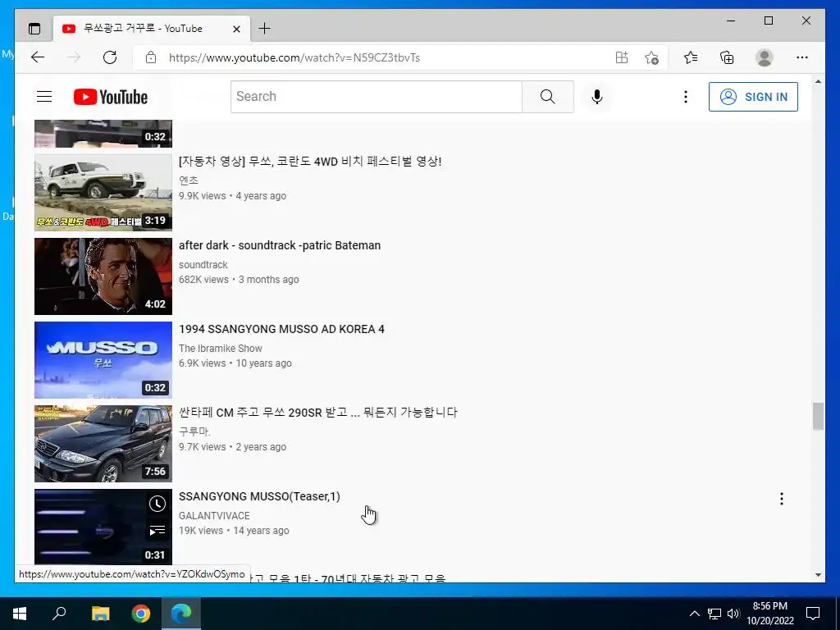Click page scrollbar thumb
Screen dimensions: 840x630
[818, 416]
